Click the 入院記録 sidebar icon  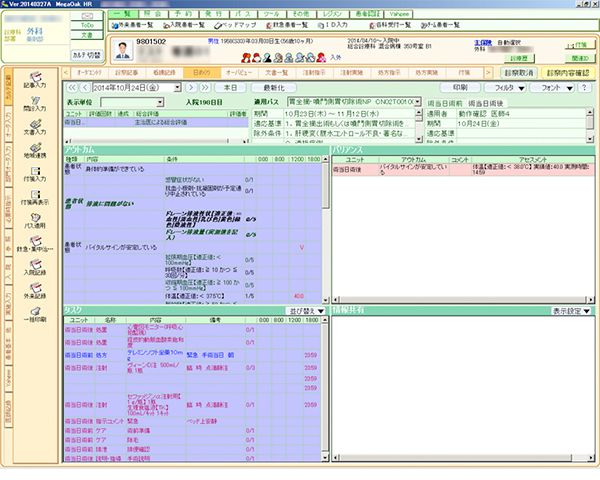33,266
